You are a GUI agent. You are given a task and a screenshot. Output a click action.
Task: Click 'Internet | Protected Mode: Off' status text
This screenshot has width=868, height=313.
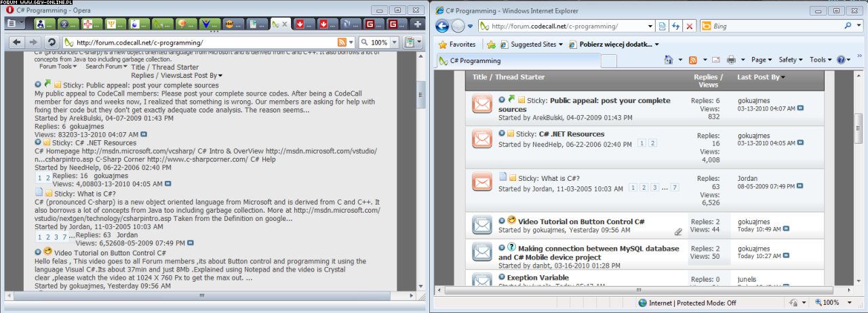tap(693, 303)
